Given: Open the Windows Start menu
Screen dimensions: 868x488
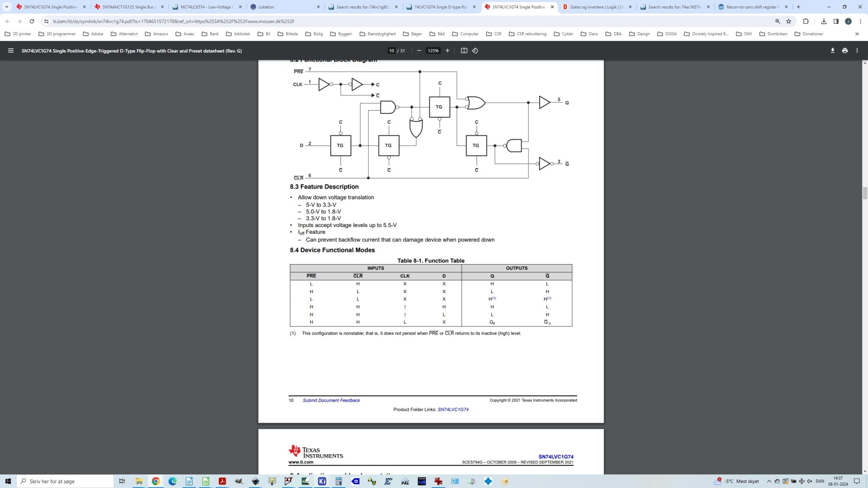Looking at the screenshot, I should pyautogui.click(x=8, y=481).
